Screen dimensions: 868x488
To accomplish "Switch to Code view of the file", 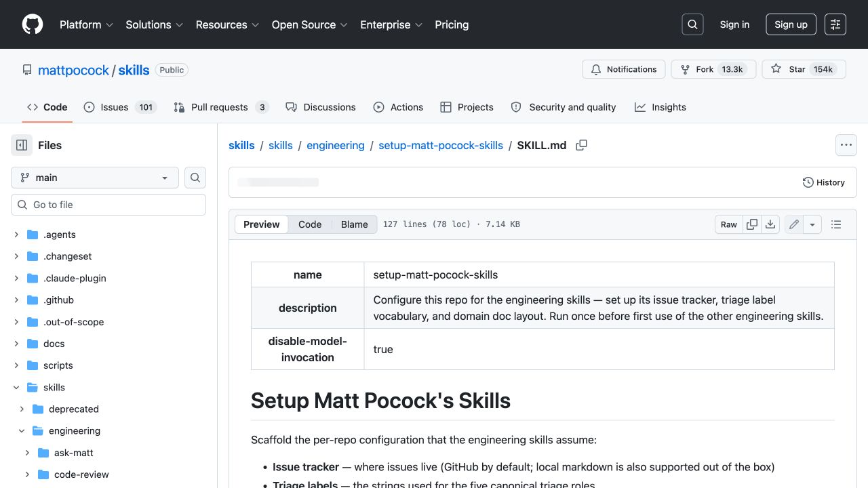I will [310, 224].
